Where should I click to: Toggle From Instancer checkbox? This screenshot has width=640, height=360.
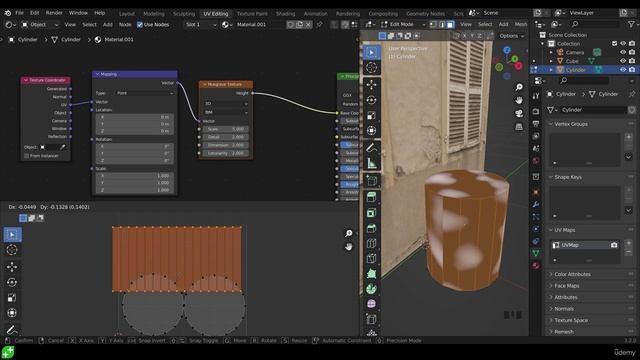tap(27, 156)
